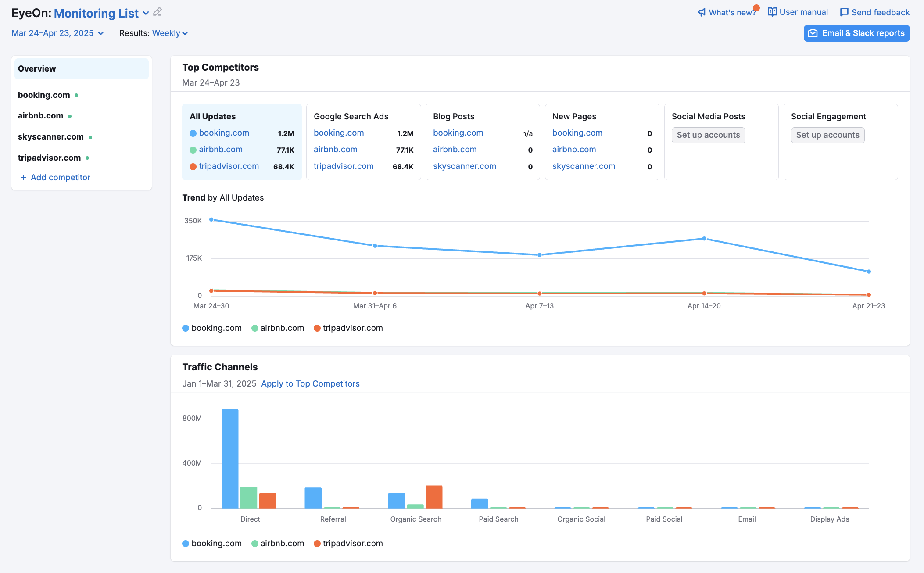The image size is (924, 573).
Task: Toggle the airbnb.com series in the Trend legend
Action: point(278,328)
